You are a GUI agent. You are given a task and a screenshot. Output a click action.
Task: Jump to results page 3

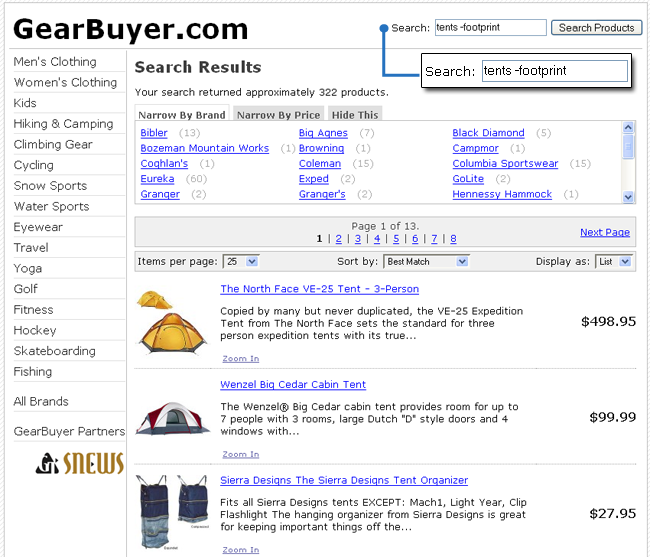pyautogui.click(x=358, y=239)
